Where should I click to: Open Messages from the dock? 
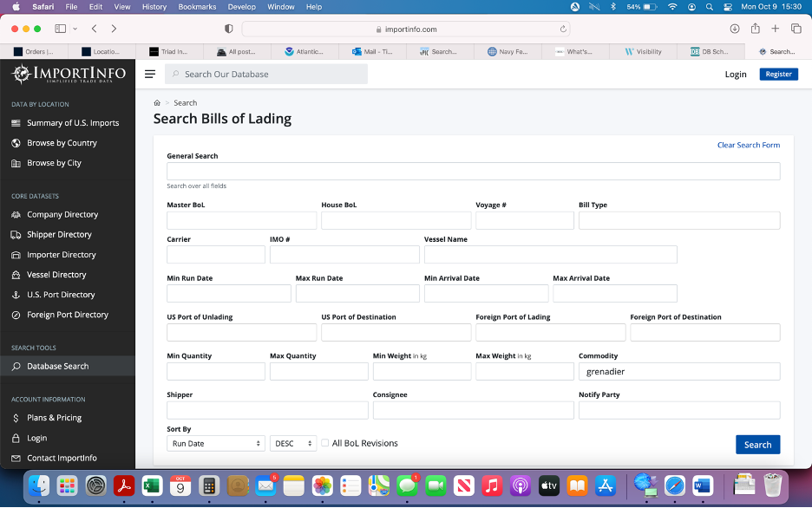[407, 485]
